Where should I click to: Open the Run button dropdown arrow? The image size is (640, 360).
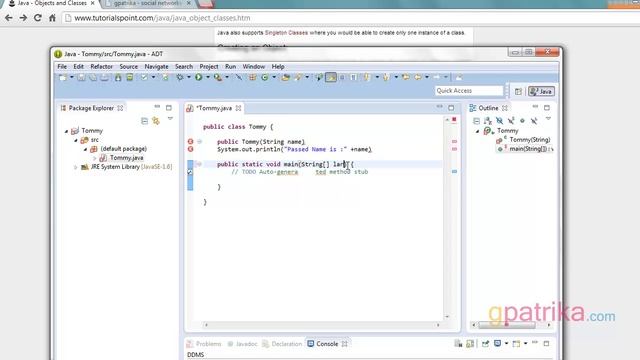208,77
